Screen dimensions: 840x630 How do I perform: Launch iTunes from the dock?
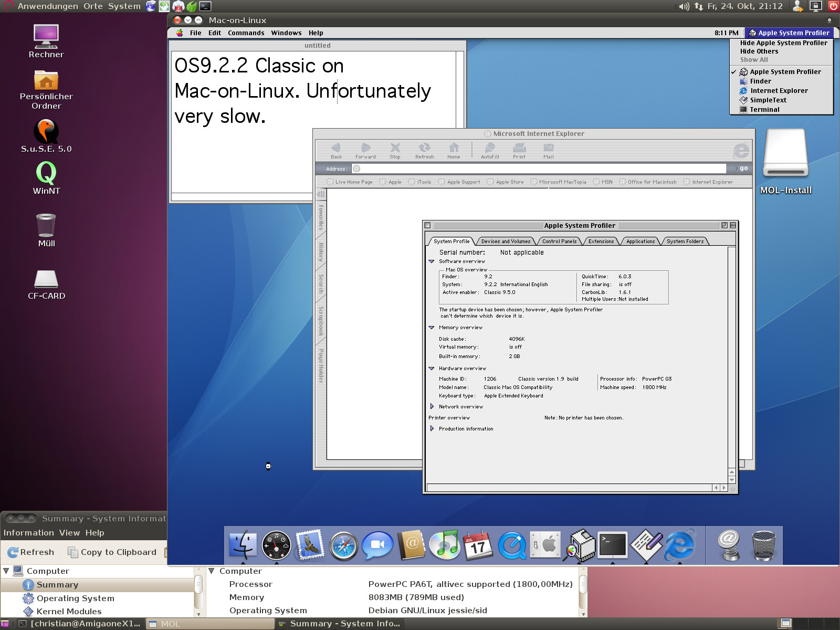pos(445,545)
